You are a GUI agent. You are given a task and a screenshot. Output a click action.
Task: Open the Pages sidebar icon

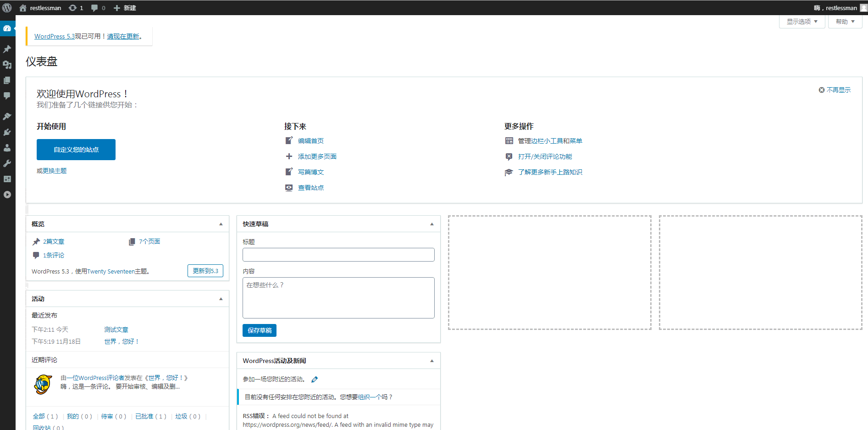(7, 80)
